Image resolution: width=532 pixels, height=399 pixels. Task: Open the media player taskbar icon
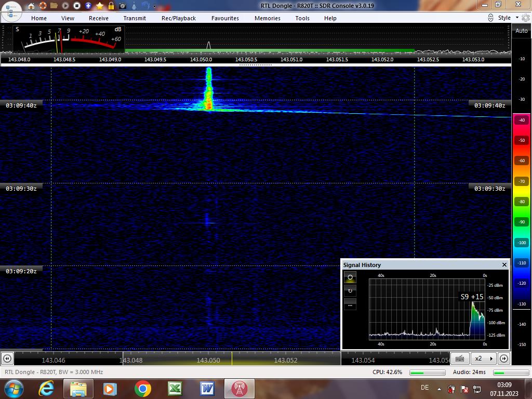(x=110, y=389)
